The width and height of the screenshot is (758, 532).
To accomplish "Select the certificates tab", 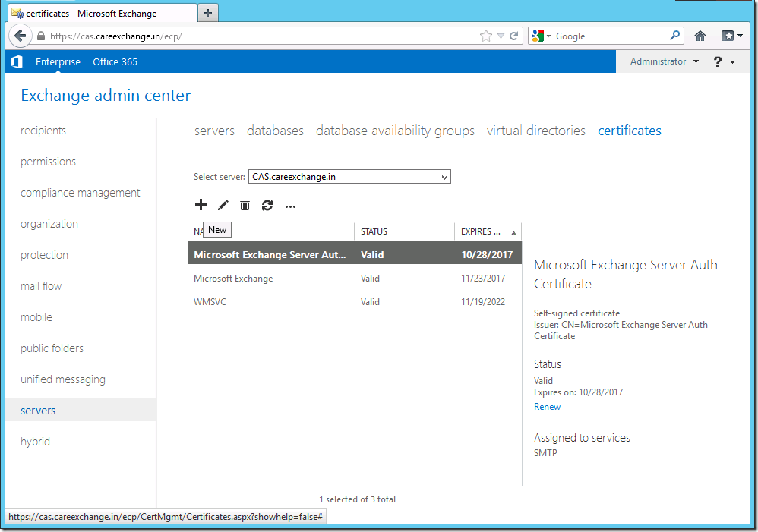I will [630, 131].
